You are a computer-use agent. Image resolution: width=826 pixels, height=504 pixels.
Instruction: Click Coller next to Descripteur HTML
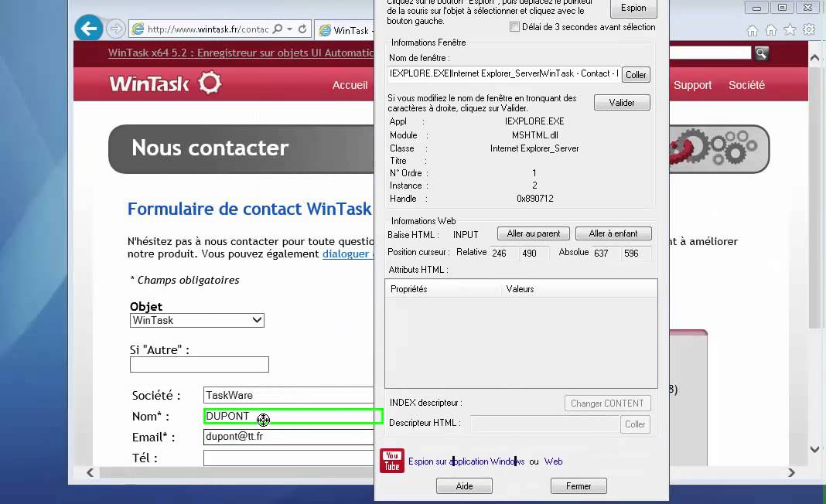coord(635,424)
